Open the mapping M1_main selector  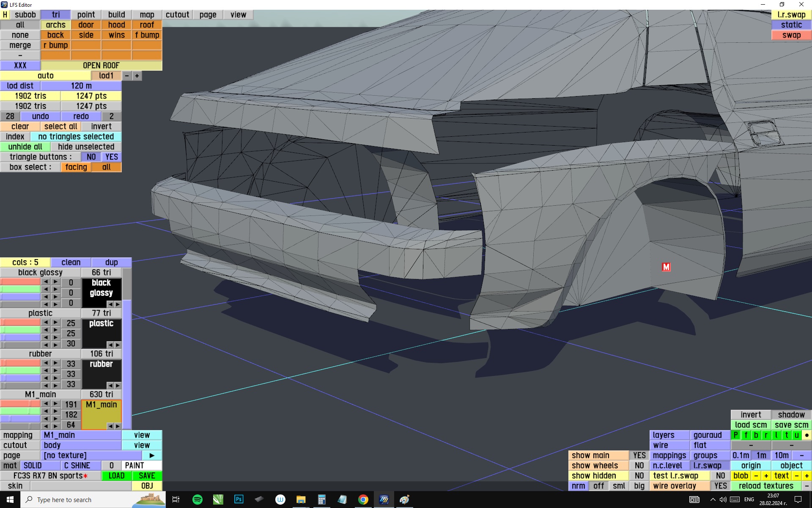pyautogui.click(x=81, y=435)
